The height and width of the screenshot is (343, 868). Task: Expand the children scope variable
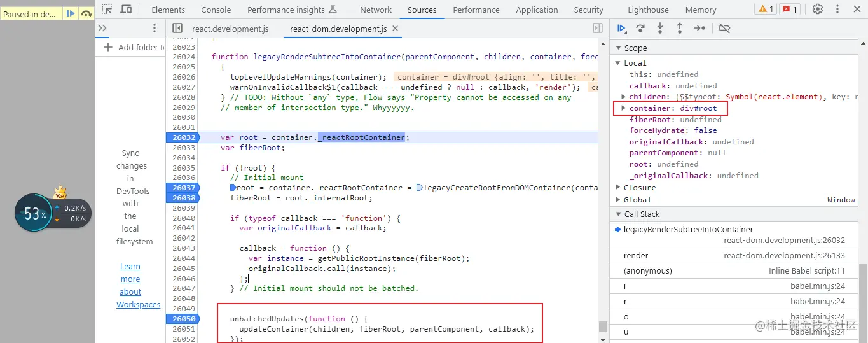(624, 97)
